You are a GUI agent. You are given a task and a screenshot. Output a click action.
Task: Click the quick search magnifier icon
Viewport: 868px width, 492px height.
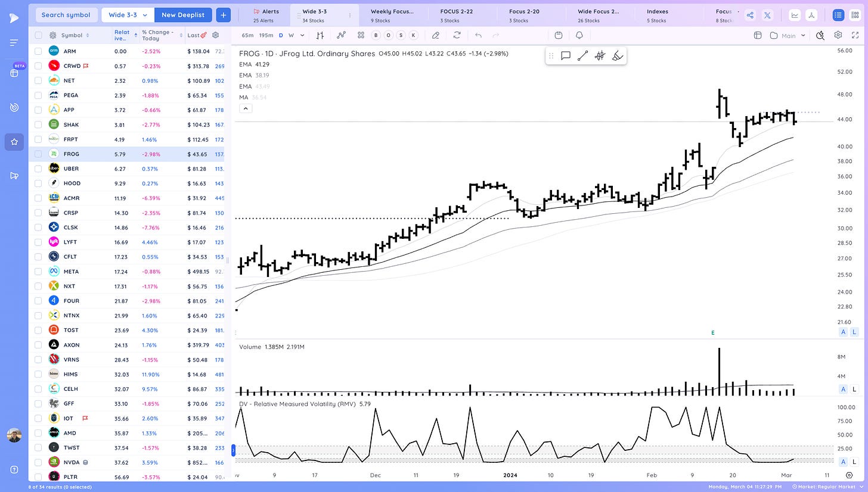[820, 35]
